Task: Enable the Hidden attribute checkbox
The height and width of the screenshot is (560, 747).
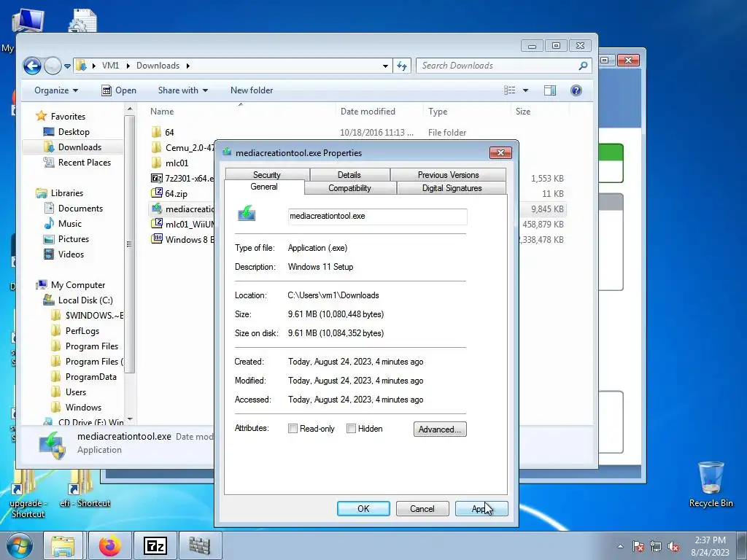Action: [x=351, y=429]
